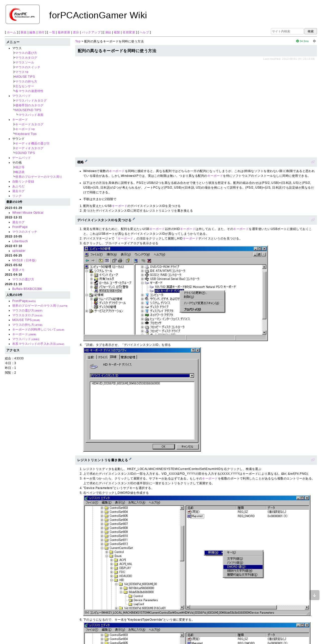Open マウスソール in the sidebar

[25, 62]
